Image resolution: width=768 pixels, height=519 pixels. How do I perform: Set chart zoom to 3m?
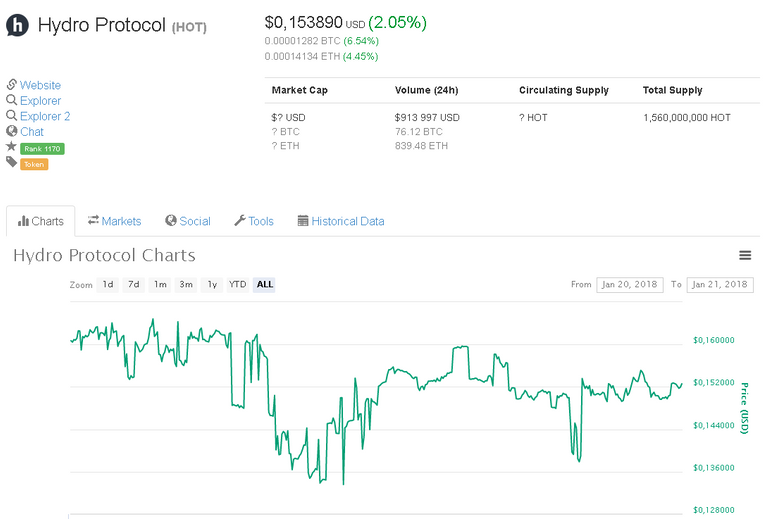186,284
